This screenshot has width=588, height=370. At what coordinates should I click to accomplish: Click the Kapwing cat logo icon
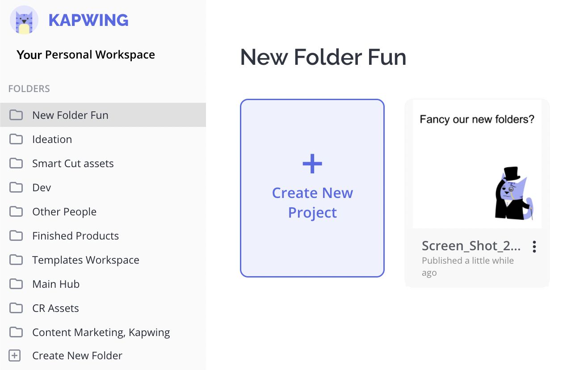click(24, 20)
